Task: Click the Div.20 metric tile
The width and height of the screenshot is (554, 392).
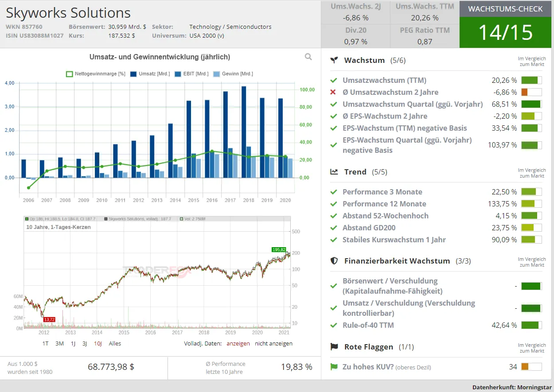Action: point(355,36)
